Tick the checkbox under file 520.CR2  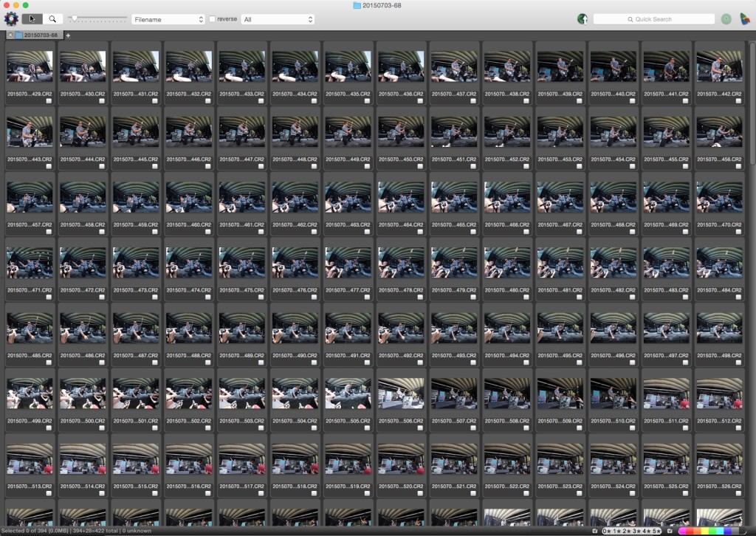[x=420, y=494]
